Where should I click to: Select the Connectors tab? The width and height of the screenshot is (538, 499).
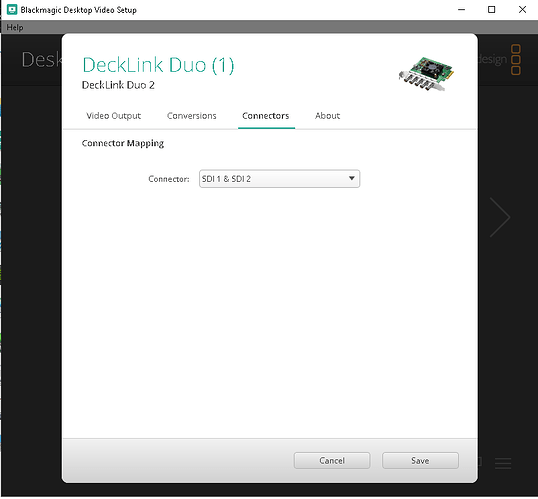pos(266,116)
